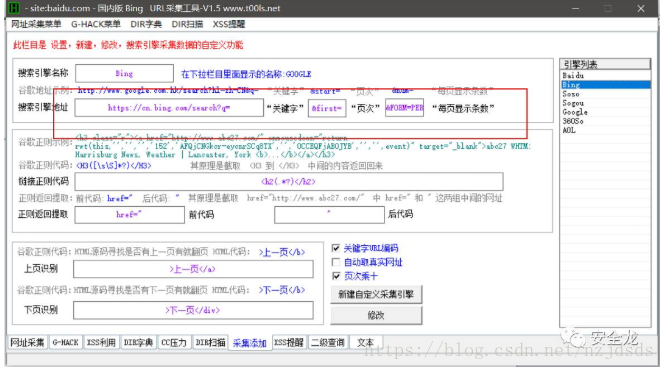Click the 前代码 field containing href="
The image size is (665, 370).
[x=129, y=215]
